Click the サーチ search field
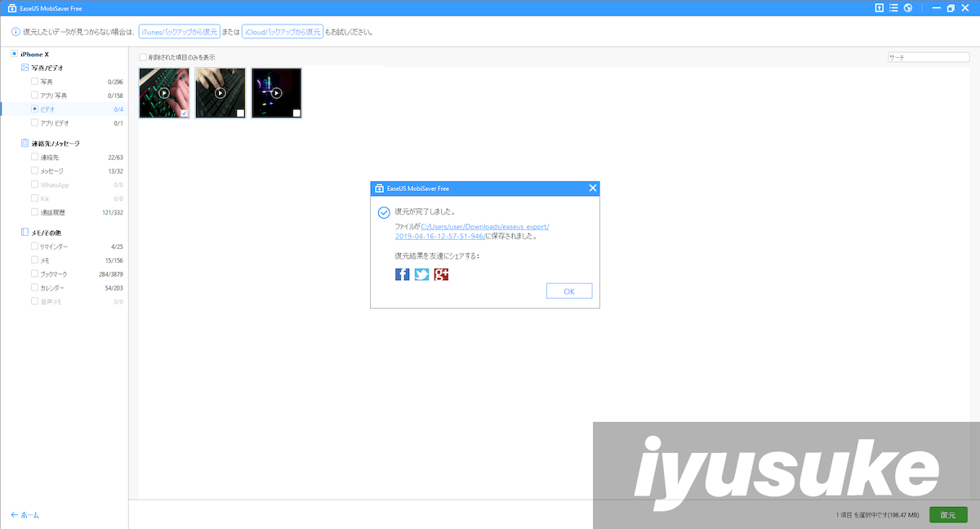Viewport: 980px width, 529px height. point(930,57)
